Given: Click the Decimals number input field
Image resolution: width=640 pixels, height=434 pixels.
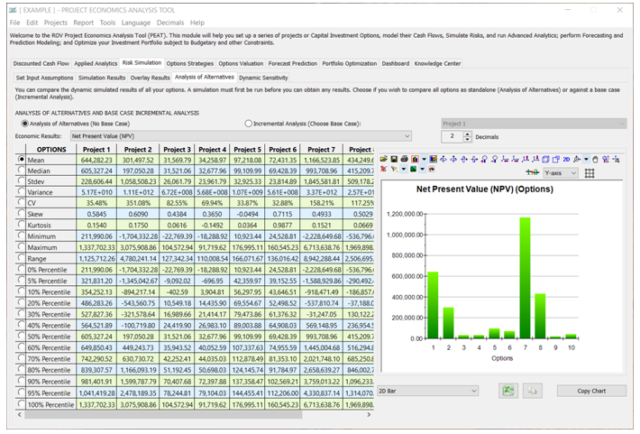Looking at the screenshot, I should (453, 136).
